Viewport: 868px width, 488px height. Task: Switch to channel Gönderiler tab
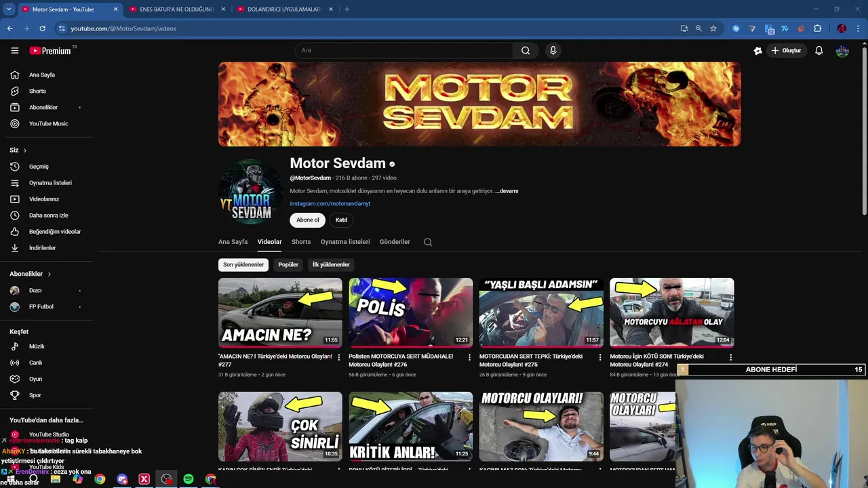coord(395,242)
